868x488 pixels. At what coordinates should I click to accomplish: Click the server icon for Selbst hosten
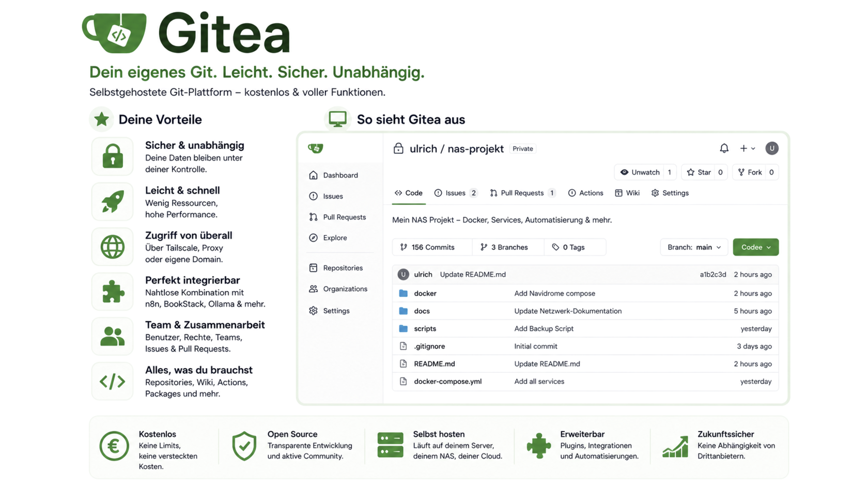pos(390,446)
